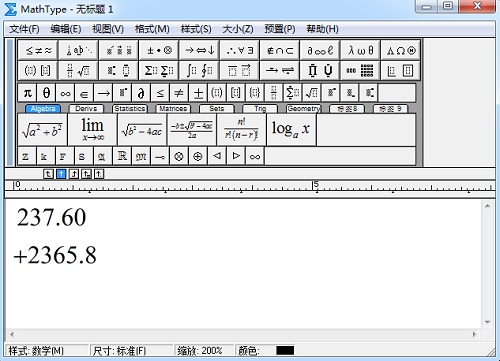Open the 预置(P) menu
The image size is (500, 361).
(280, 29)
